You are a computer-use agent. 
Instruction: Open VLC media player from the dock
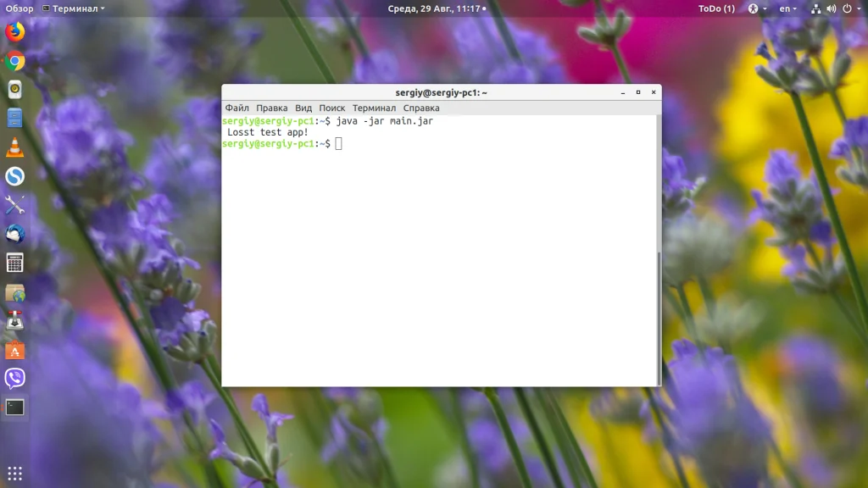pyautogui.click(x=15, y=147)
